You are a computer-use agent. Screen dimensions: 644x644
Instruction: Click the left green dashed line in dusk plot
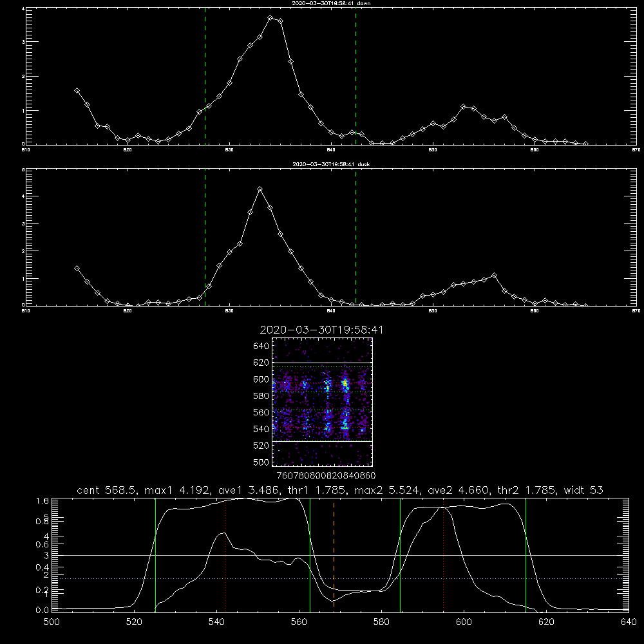[205, 238]
